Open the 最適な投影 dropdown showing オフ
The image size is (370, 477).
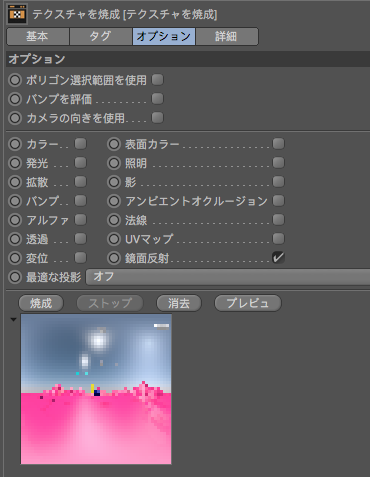(x=228, y=277)
